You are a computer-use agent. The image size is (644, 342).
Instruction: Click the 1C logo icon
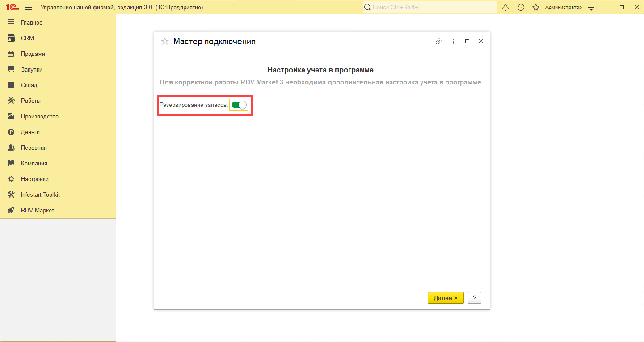13,7
